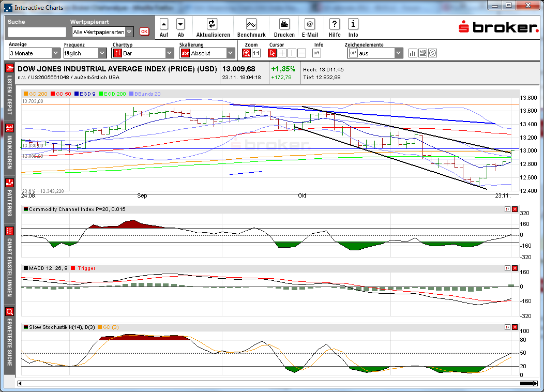Close the MACD indicator panel
Image resolution: width=544 pixels, height=392 pixels.
point(514,268)
